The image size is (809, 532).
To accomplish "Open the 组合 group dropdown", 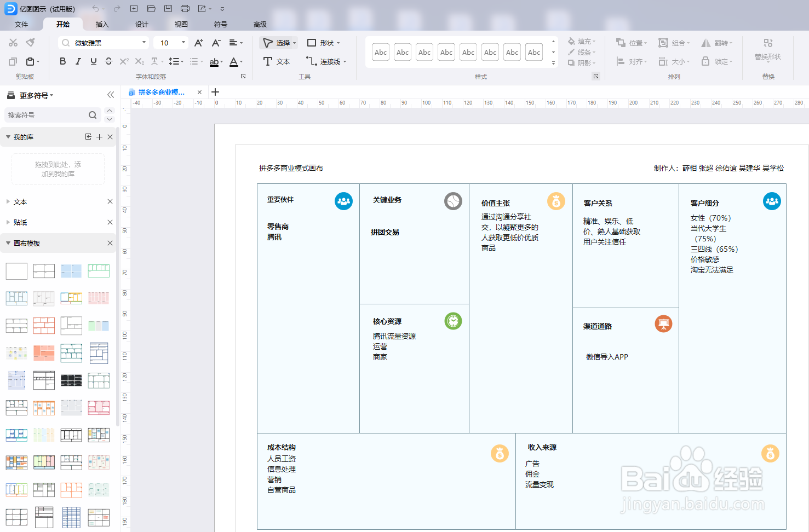I will 674,43.
